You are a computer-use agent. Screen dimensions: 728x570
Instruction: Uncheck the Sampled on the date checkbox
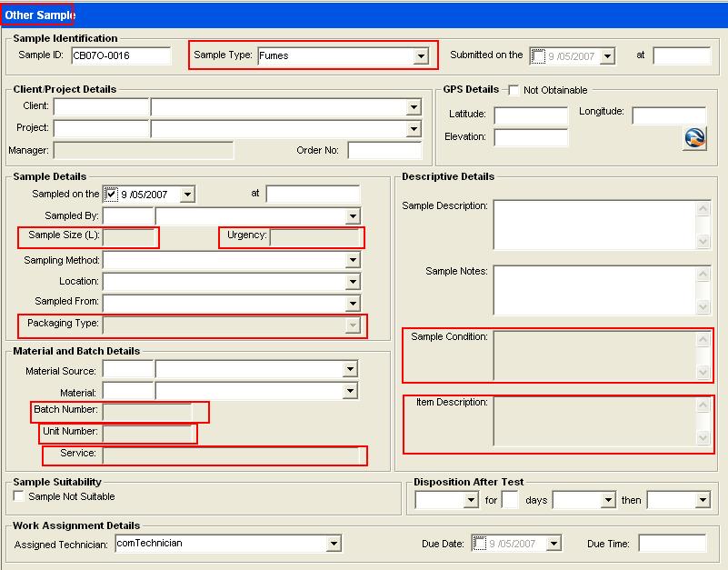tap(111, 195)
